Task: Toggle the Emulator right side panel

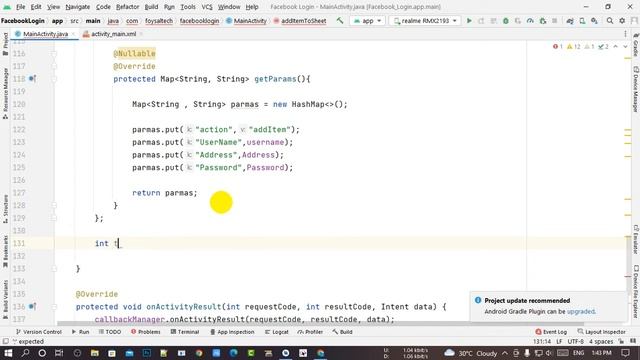Action: (x=636, y=239)
